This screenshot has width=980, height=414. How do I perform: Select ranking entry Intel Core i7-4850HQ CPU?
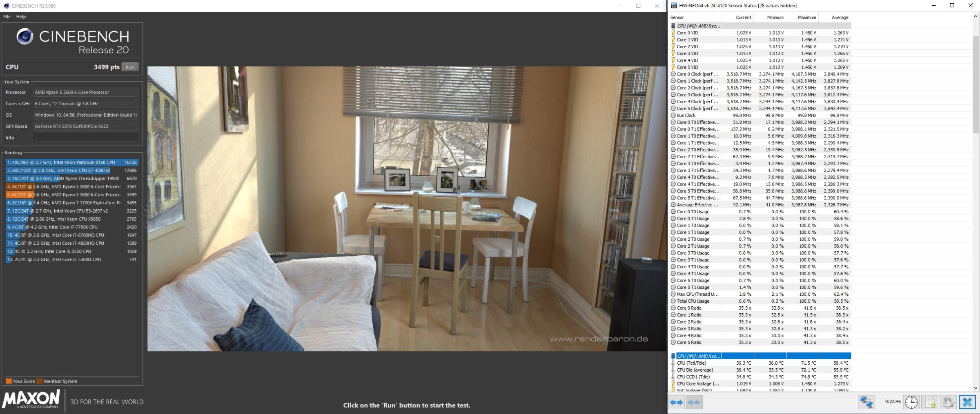click(72, 243)
